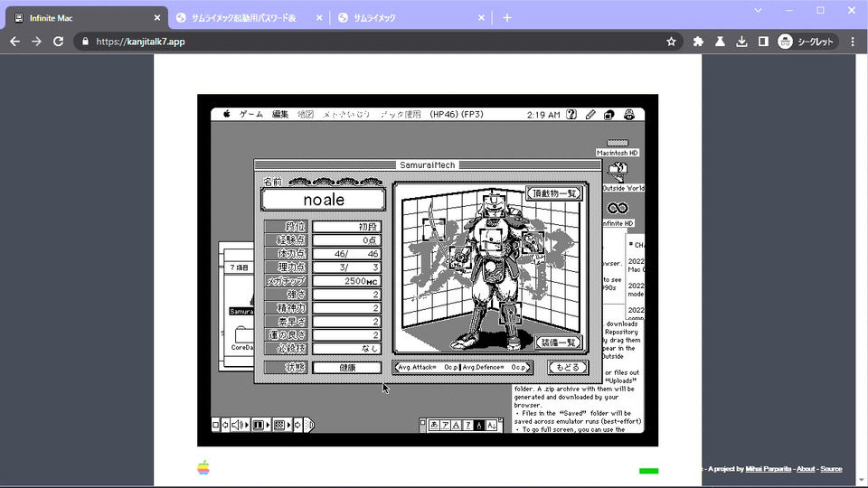Select hiragana あ input mode in the palette
Image resolution: width=868 pixels, height=488 pixels.
point(434,425)
